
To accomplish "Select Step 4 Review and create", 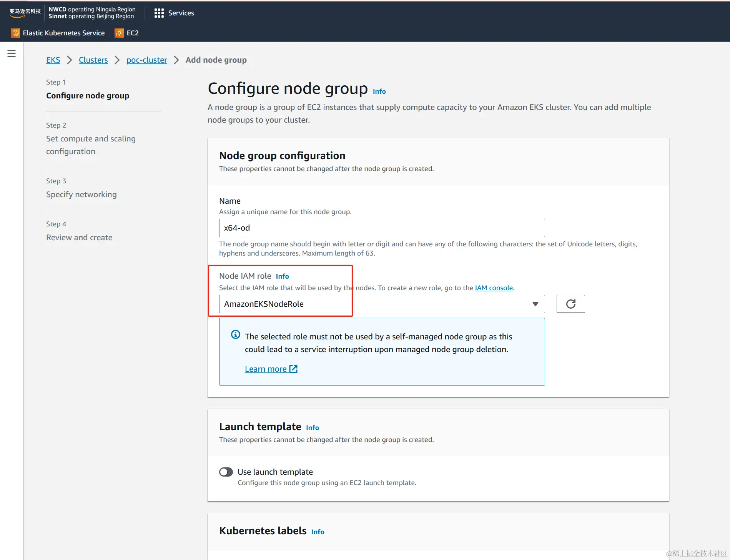I will click(79, 238).
